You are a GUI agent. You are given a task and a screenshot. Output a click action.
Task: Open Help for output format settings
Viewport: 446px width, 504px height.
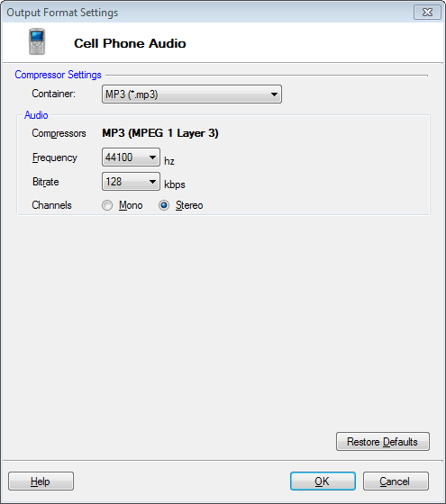pos(41,481)
